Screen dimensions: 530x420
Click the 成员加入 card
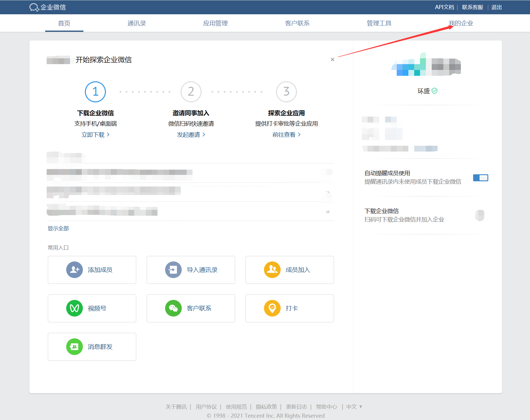[290, 270]
